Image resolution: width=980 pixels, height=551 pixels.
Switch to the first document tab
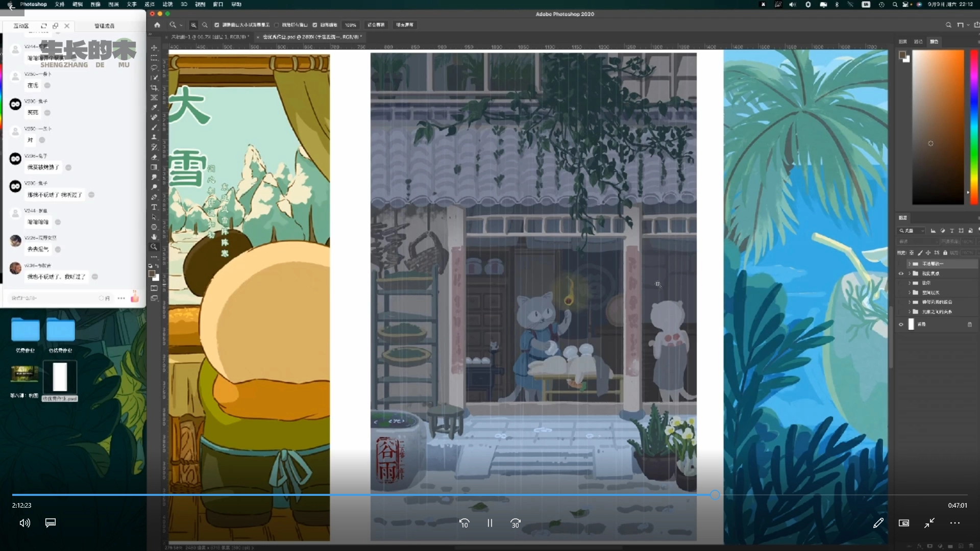[209, 37]
